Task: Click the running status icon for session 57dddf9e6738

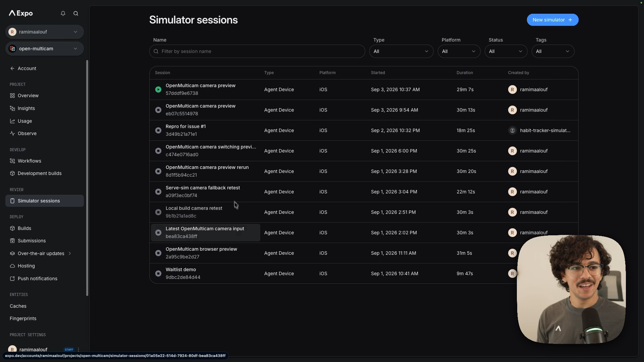Action: (158, 89)
